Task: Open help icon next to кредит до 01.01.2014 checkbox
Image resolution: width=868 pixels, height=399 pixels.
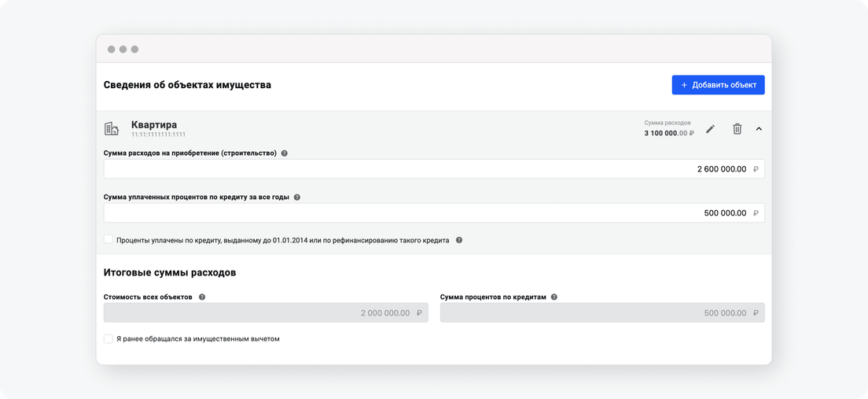Action: click(459, 241)
